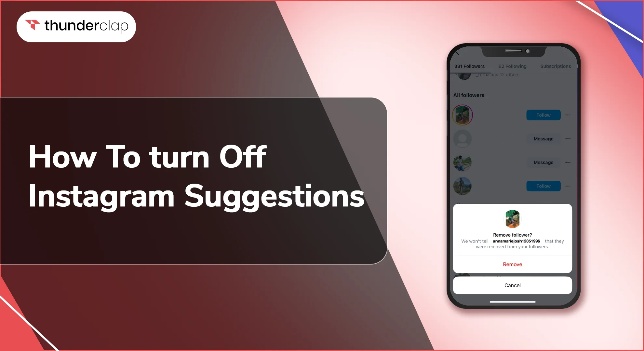The width and height of the screenshot is (644, 351).
Task: Click Follow button for fourth listed user
Action: point(543,186)
